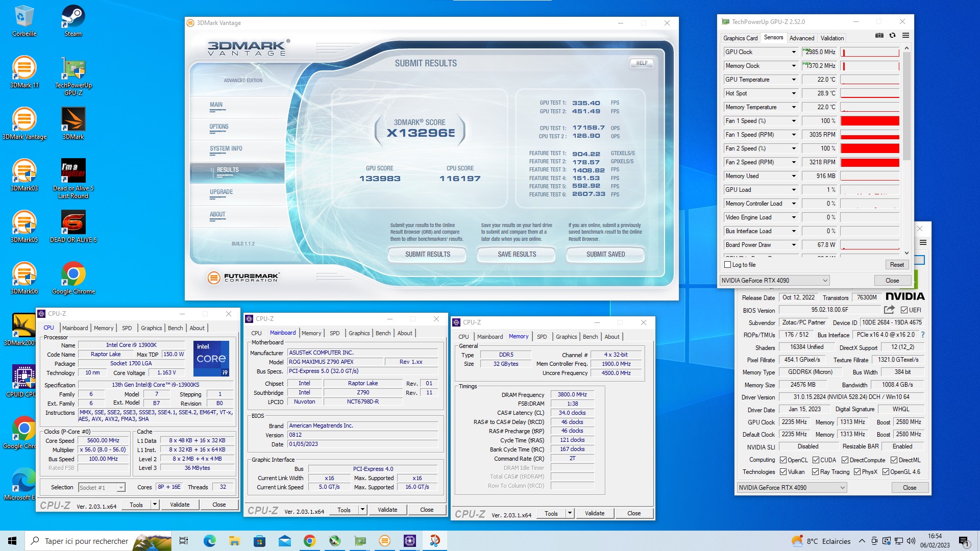Click GPU-Z refresh icon
This screenshot has width=980, height=551.
coord(892,35)
